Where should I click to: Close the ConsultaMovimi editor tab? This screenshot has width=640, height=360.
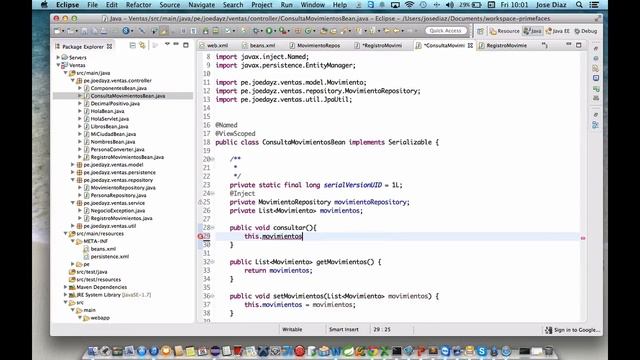[470, 46]
